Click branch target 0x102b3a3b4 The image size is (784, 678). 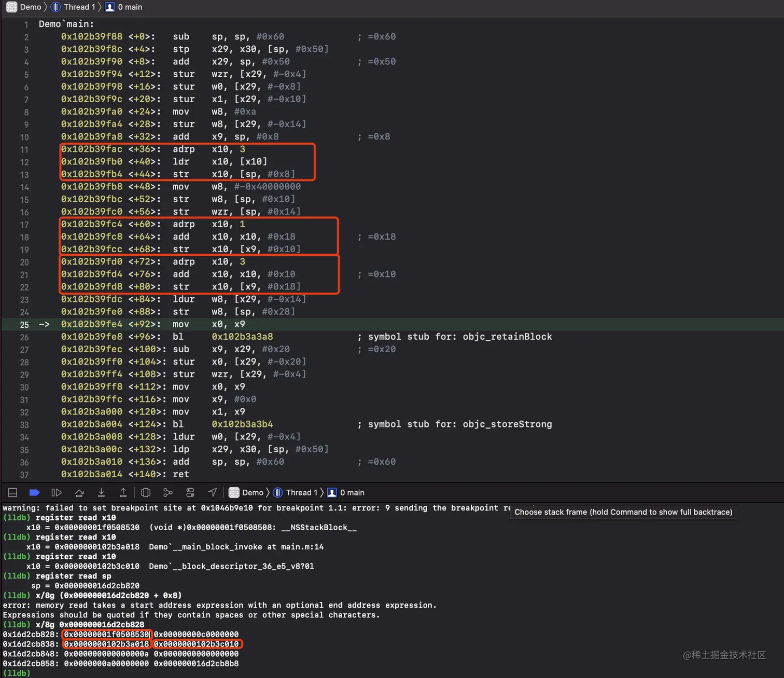(242, 424)
